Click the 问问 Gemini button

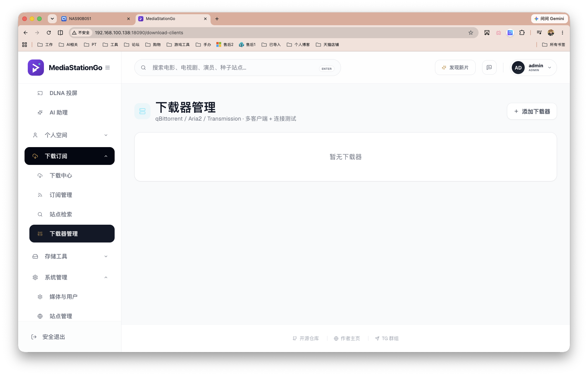[549, 19]
